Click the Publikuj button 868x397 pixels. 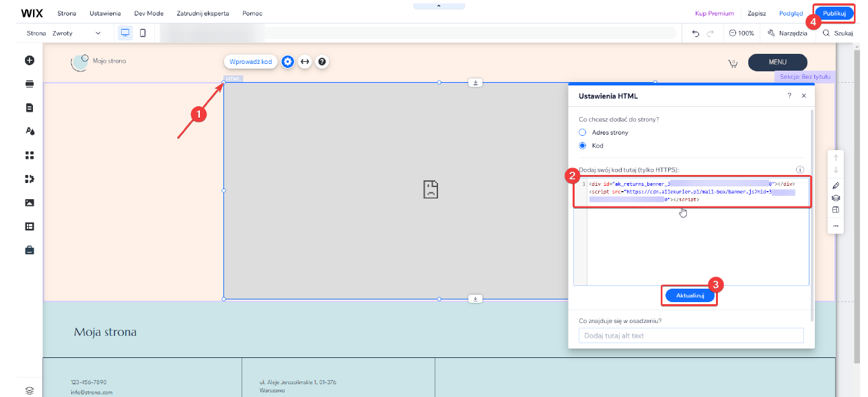coord(834,13)
